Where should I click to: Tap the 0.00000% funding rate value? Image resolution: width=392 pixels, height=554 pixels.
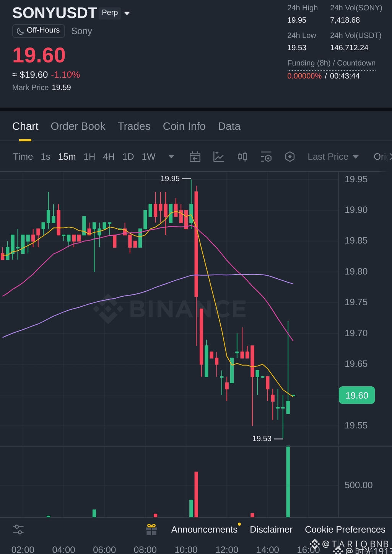(x=304, y=76)
